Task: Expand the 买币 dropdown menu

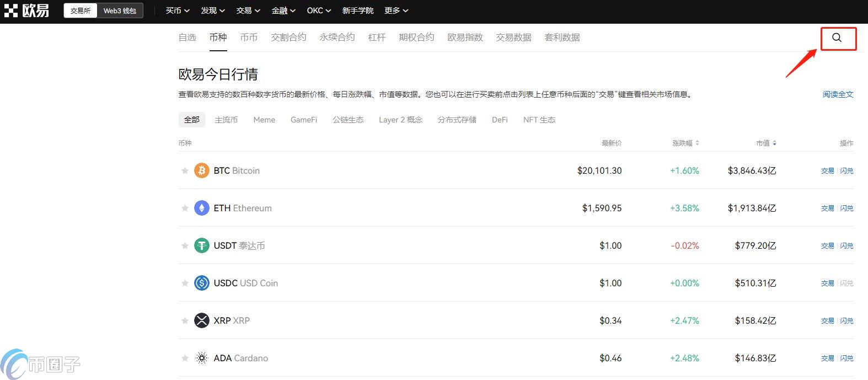Action: (x=178, y=10)
